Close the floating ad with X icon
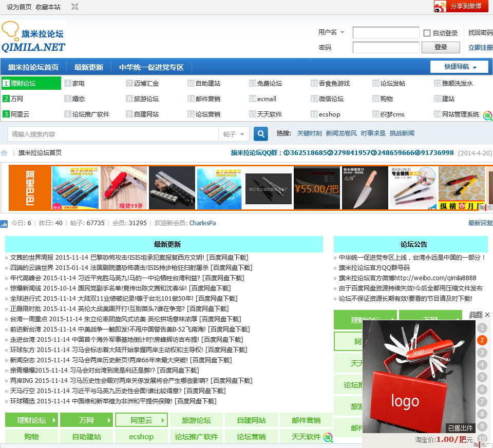Screen dimensions: 493x448 487,315
